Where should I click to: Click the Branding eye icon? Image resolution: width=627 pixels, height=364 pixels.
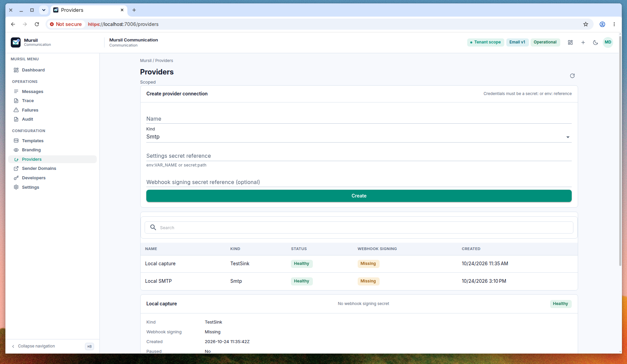[x=16, y=150]
